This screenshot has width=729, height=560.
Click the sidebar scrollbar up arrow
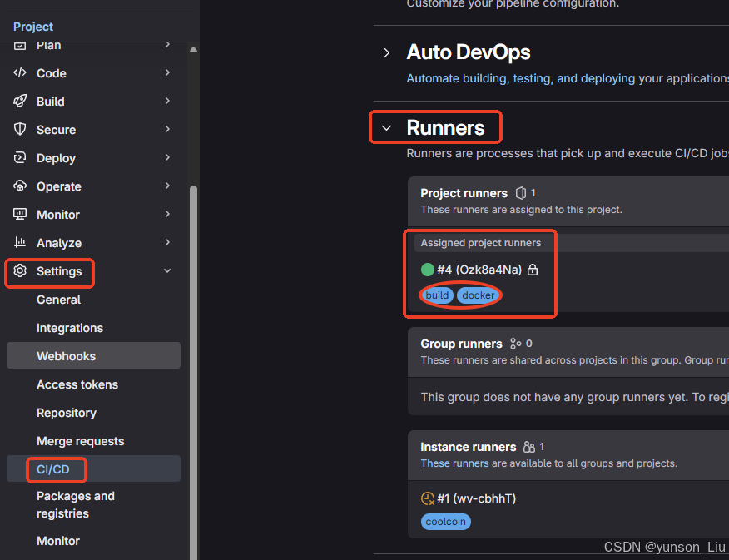tap(193, 50)
